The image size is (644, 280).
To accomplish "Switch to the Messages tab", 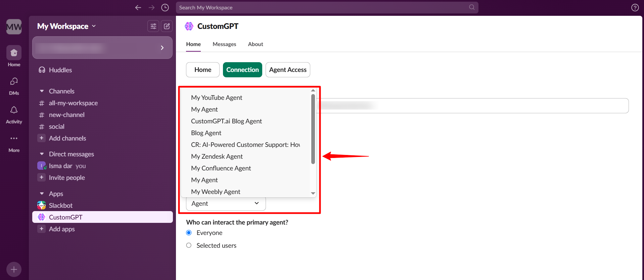I will point(224,44).
